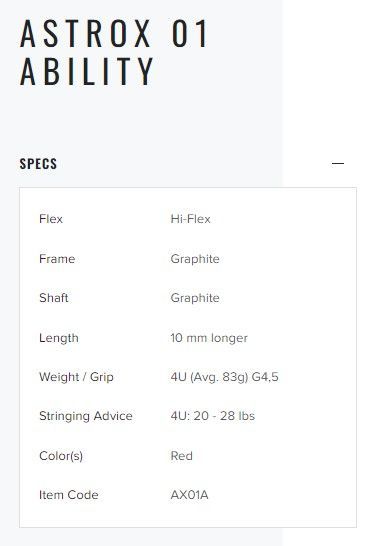
Task: Click the Weight / Grip label
Action: [76, 377]
